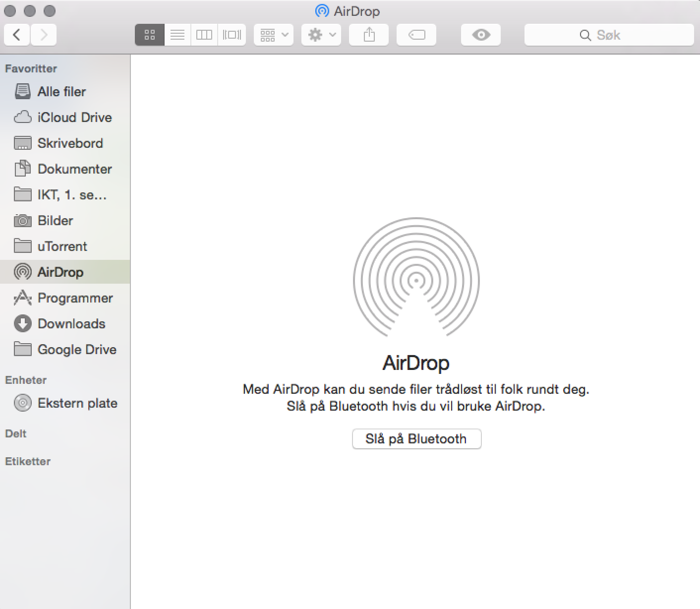Viewport: 700px width, 609px height.
Task: Open Alle filer in sidebar
Action: [65, 91]
